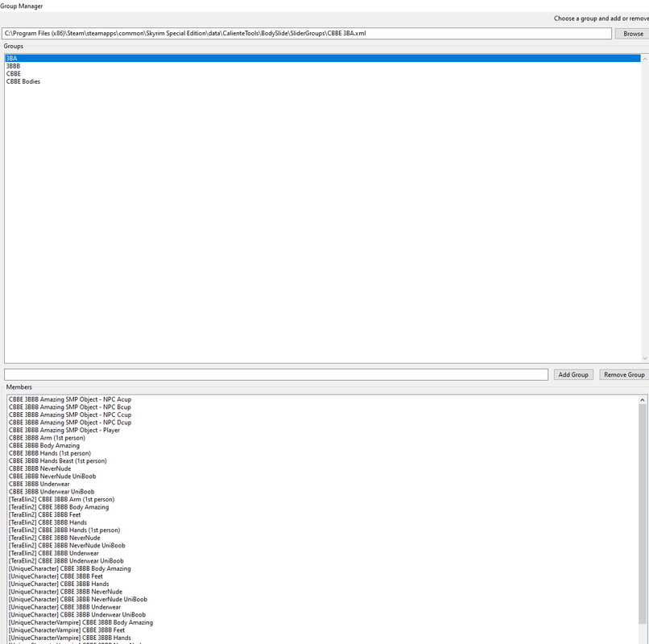This screenshot has height=644, width=649.
Task: Click the Groups list scroll up arrow
Action: pos(644,60)
